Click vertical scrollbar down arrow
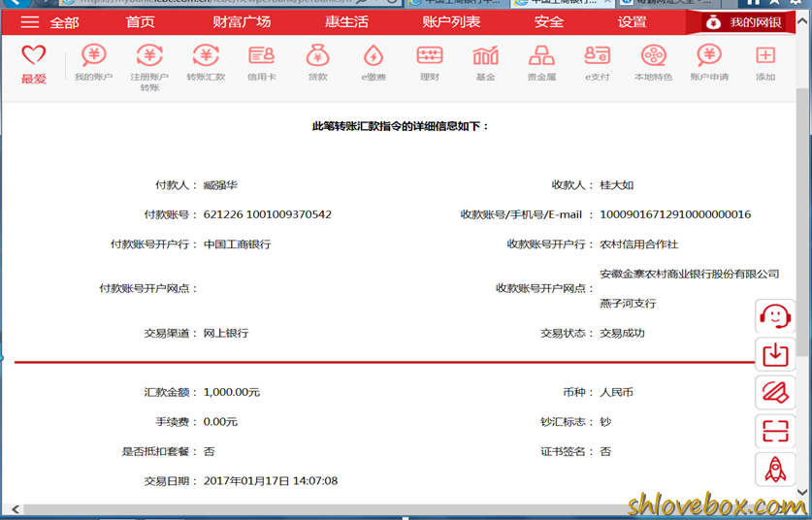Viewport: 812px width, 520px height. [803, 492]
